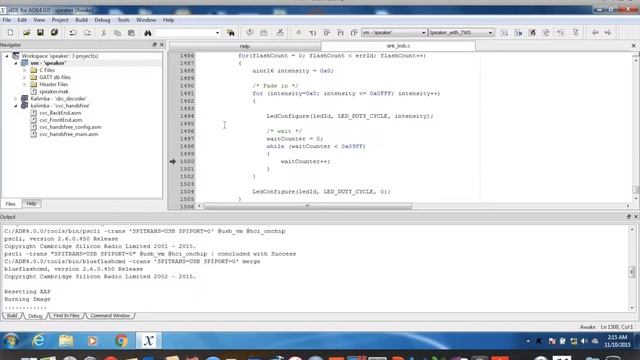Click the Stop build toolbar icon
Screen dimensions: 640x360
[x=280, y=33]
